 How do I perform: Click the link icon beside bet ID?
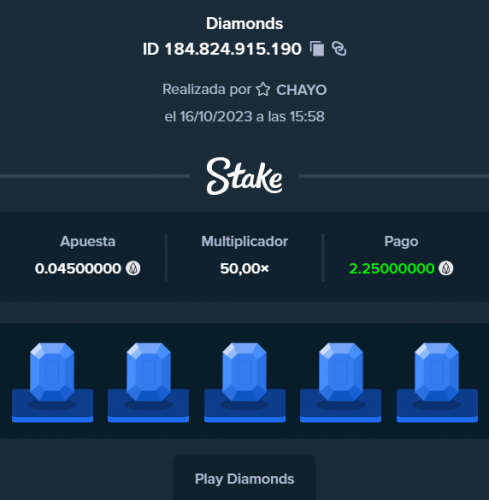339,49
